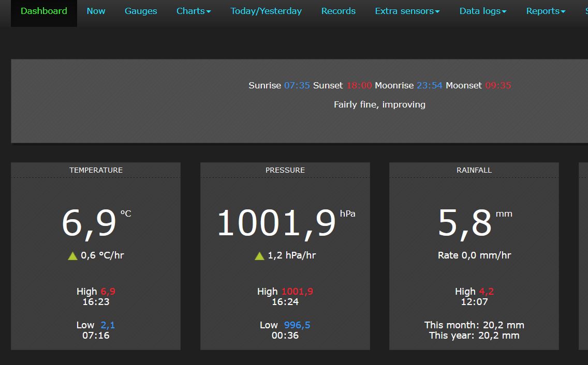Image resolution: width=588 pixels, height=365 pixels.
Task: Click the 1001,9 hPa pressure reading
Action: coord(276,223)
